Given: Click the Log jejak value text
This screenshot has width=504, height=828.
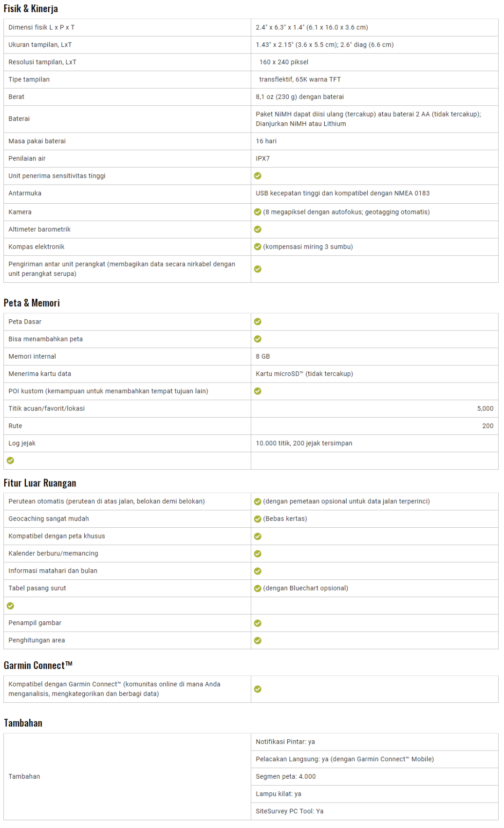Looking at the screenshot, I should point(304,443).
